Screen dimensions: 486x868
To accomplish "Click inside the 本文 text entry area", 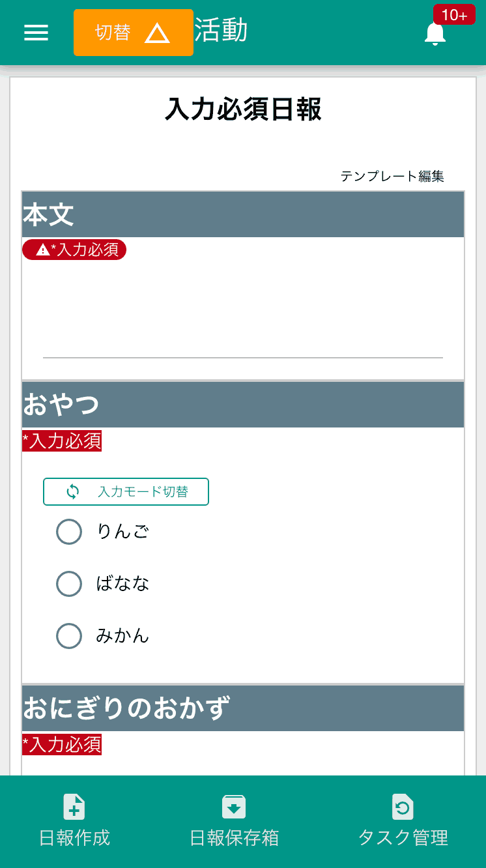I will 242,319.
